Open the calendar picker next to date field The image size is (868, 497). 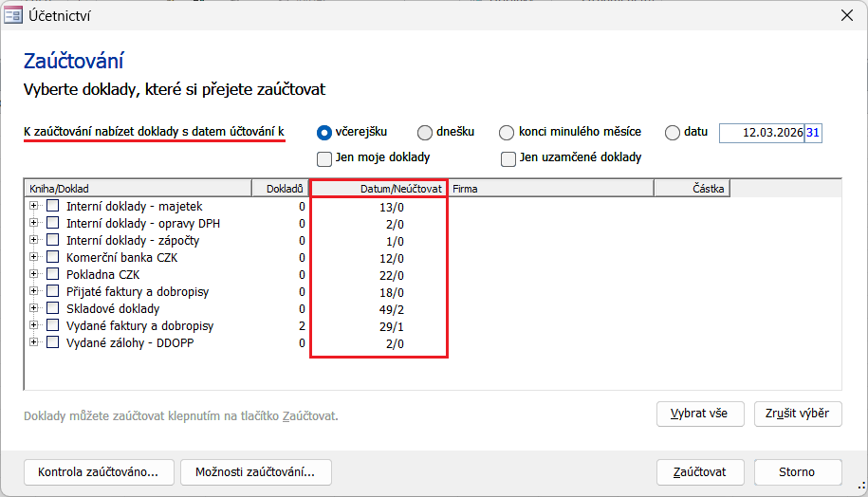(813, 133)
